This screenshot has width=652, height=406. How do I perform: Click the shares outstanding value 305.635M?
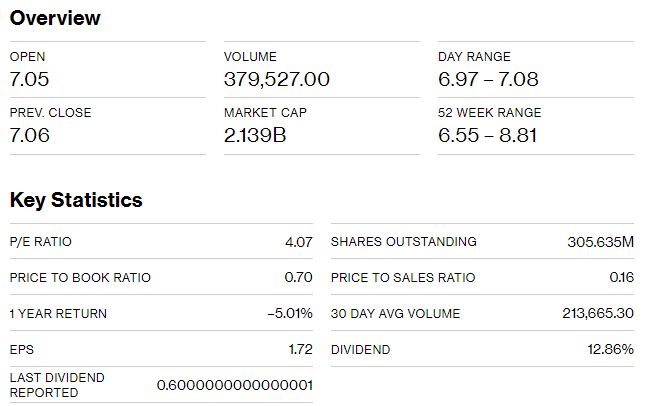click(600, 242)
